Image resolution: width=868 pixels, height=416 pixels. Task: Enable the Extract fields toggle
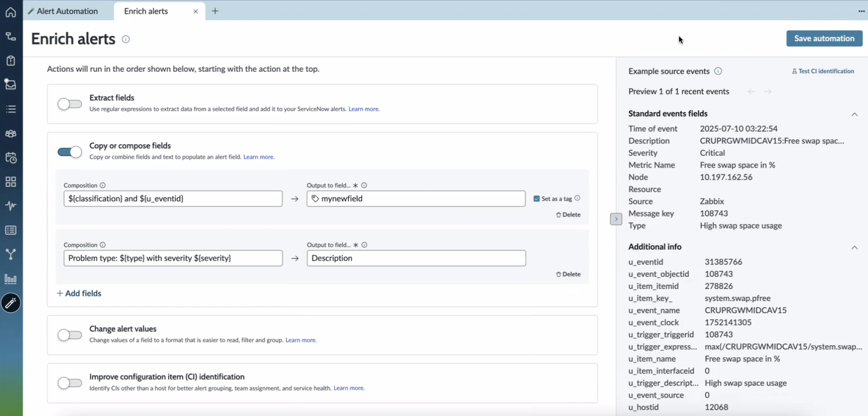point(70,104)
